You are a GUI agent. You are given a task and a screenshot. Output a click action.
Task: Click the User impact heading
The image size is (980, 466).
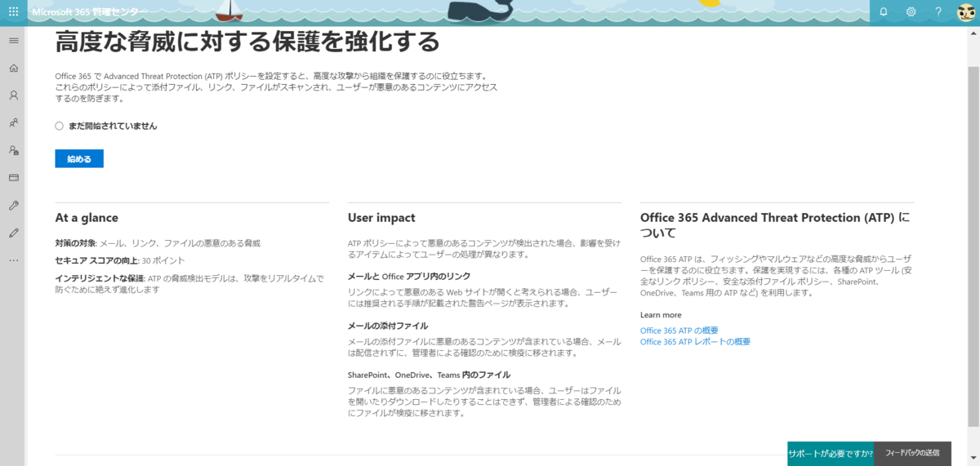tap(381, 218)
